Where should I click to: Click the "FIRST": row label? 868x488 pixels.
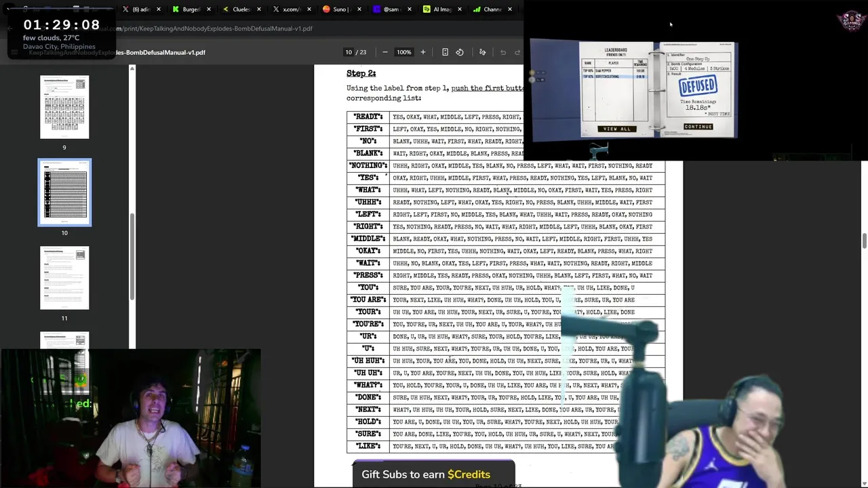pyautogui.click(x=368, y=129)
